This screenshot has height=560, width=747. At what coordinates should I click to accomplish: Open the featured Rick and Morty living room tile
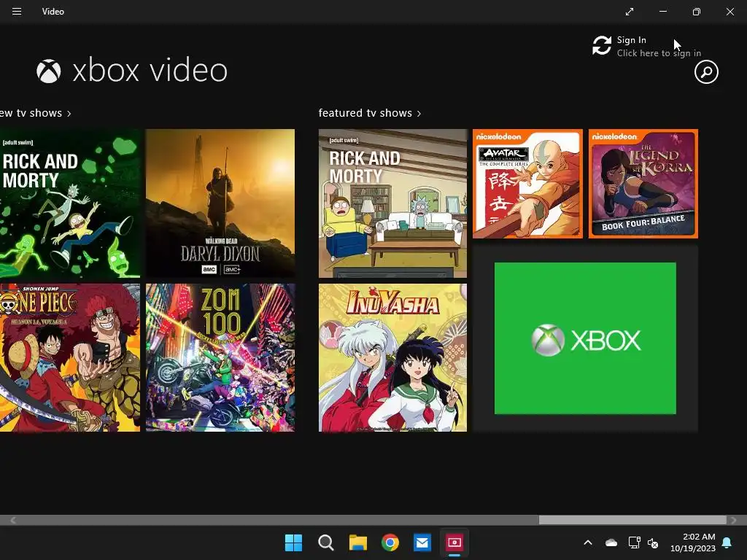[x=392, y=203]
